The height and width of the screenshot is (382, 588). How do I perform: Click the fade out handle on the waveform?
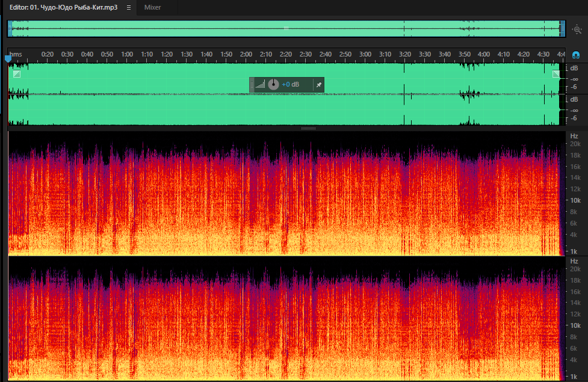pos(556,74)
